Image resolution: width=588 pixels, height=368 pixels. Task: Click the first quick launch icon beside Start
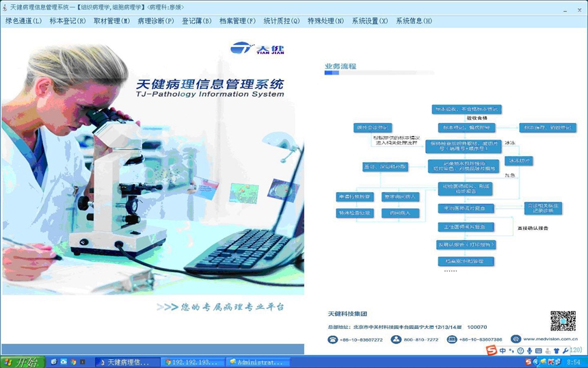tap(53, 362)
